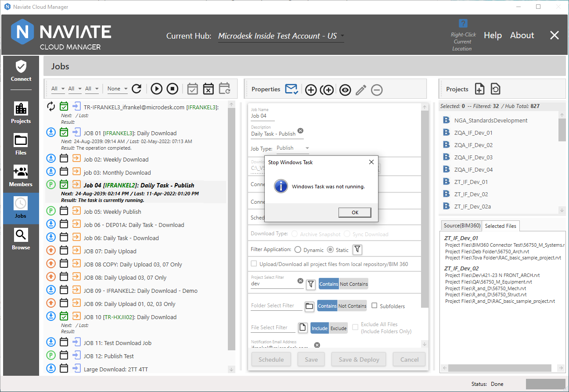Click the calendar X unschedule icon
The width and height of the screenshot is (569, 392).
click(x=208, y=89)
